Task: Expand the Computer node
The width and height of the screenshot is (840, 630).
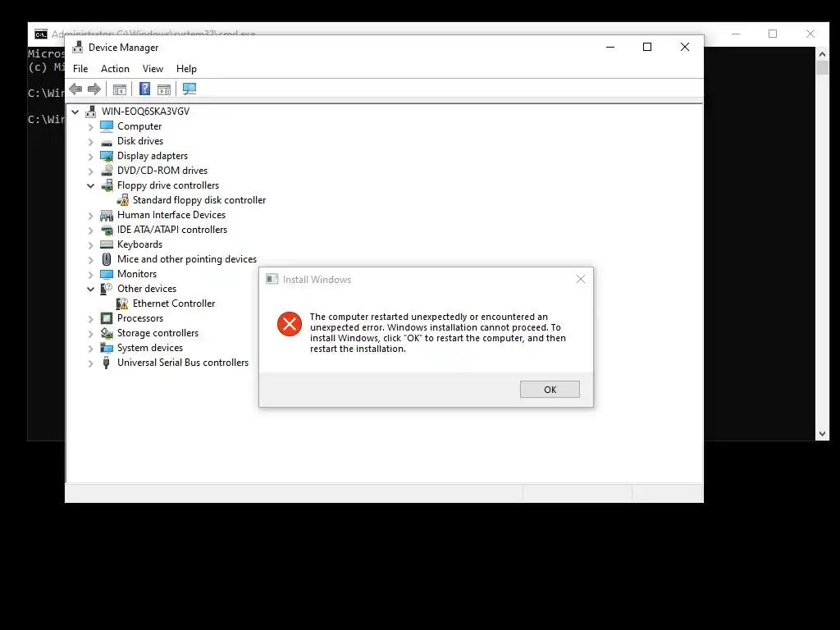Action: 90,127
